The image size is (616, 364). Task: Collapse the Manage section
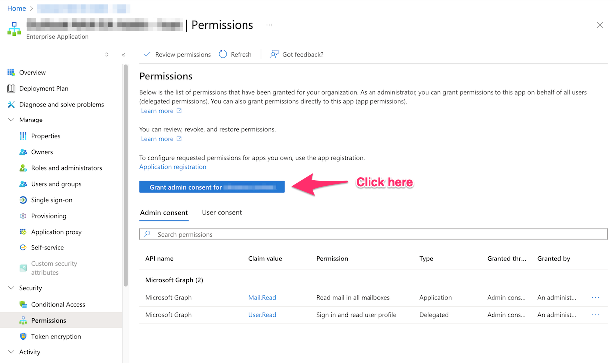coord(11,120)
